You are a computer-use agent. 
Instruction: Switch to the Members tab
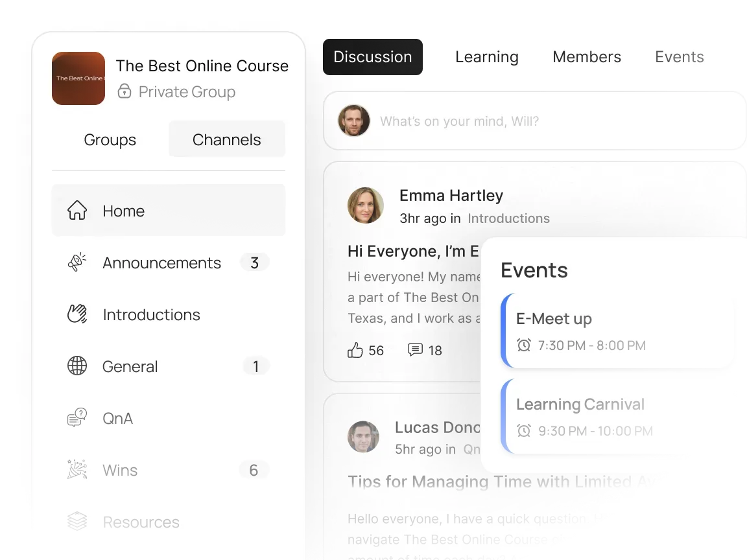click(587, 56)
